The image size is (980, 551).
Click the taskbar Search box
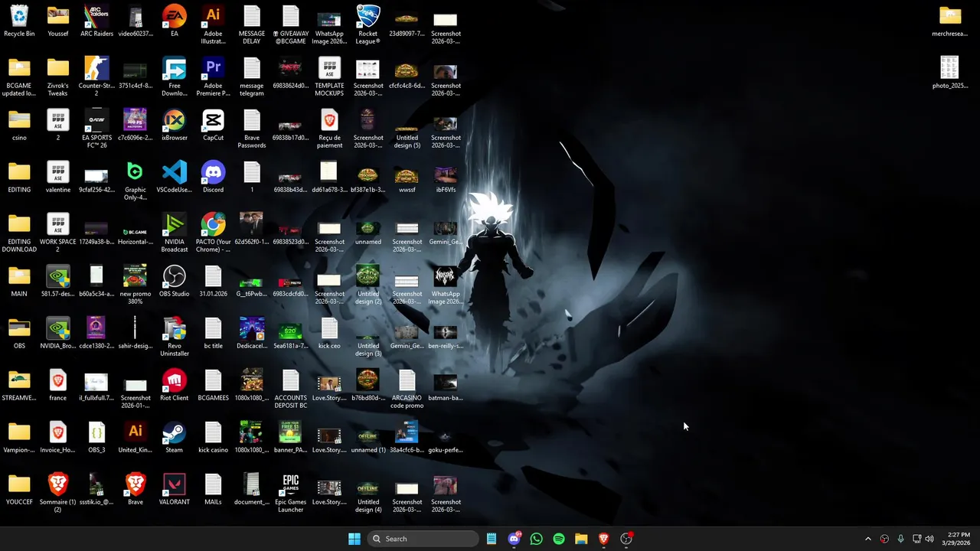pyautogui.click(x=423, y=539)
